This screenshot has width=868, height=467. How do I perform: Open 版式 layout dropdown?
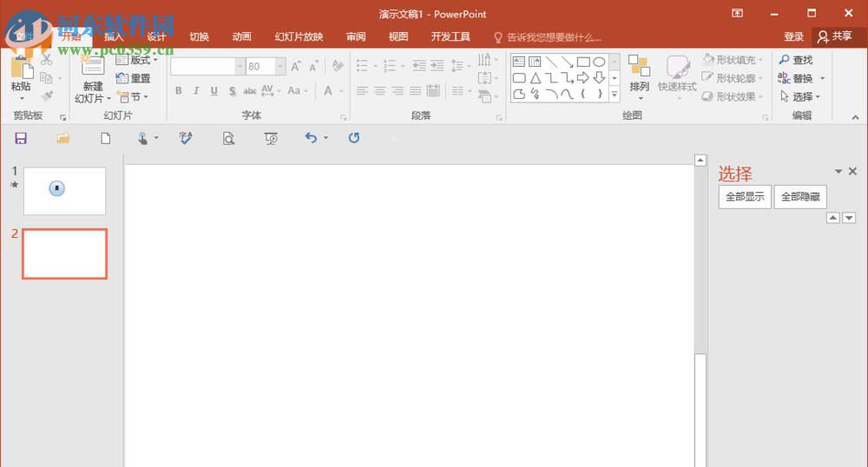[137, 60]
